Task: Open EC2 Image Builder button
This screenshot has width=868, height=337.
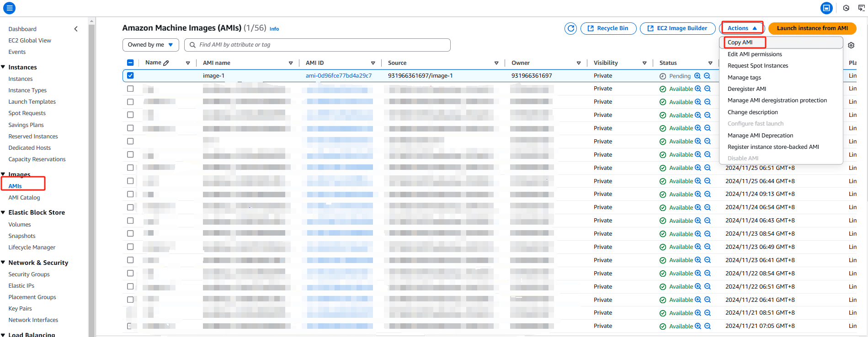Action: (x=677, y=28)
